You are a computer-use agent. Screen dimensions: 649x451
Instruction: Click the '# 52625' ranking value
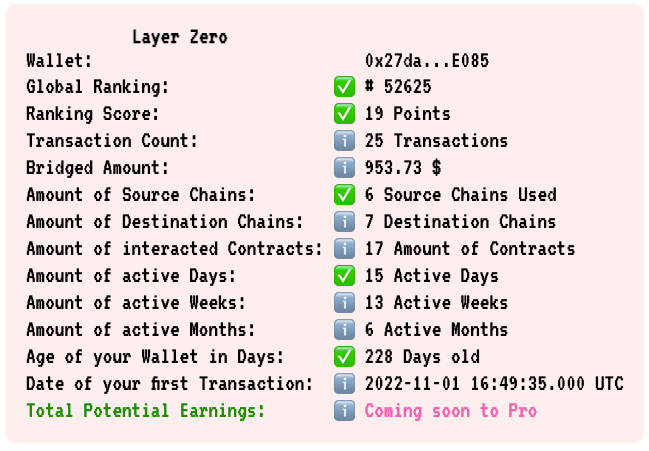coord(398,86)
